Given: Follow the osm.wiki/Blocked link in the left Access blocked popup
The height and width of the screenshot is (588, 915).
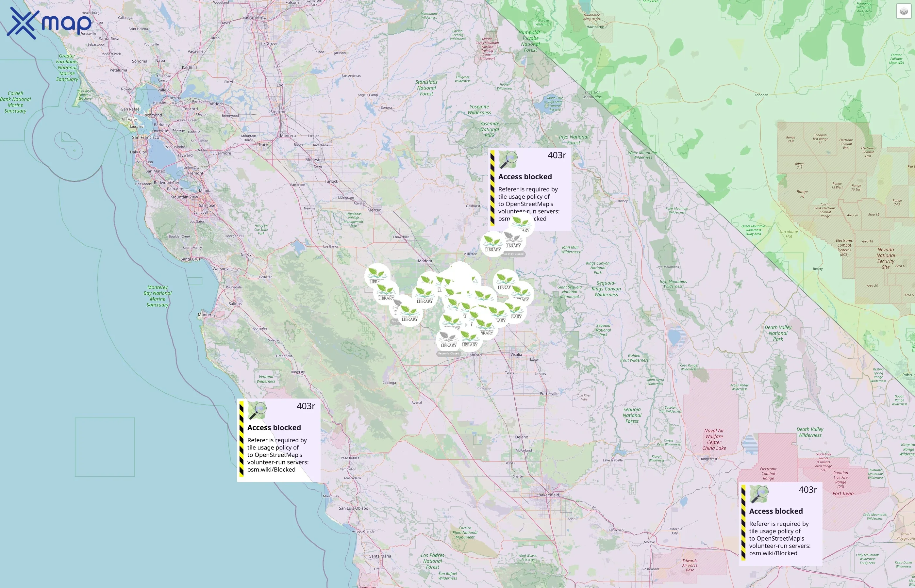Looking at the screenshot, I should click(x=271, y=469).
